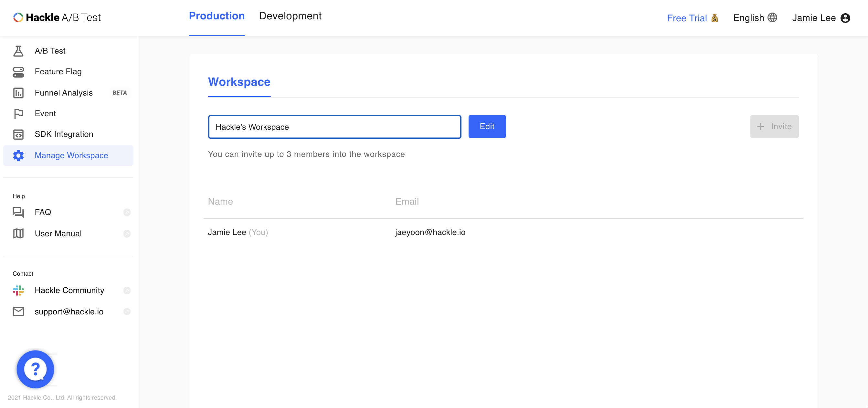Click the SDK Integration code icon
The image size is (868, 408).
click(18, 134)
